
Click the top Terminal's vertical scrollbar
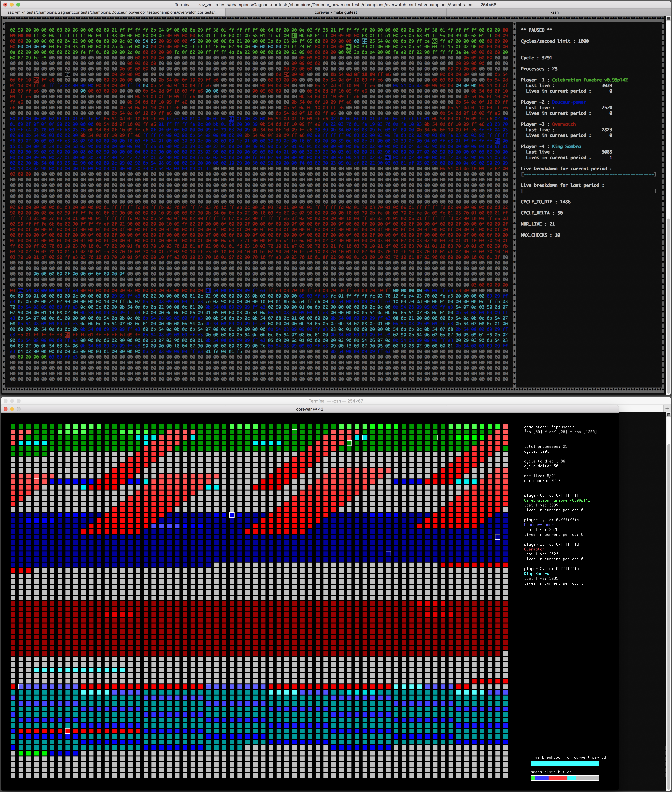(668, 305)
